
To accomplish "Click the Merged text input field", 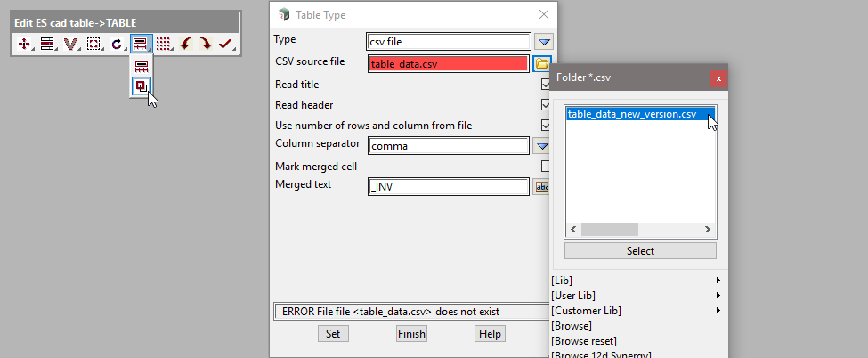I will 449,187.
